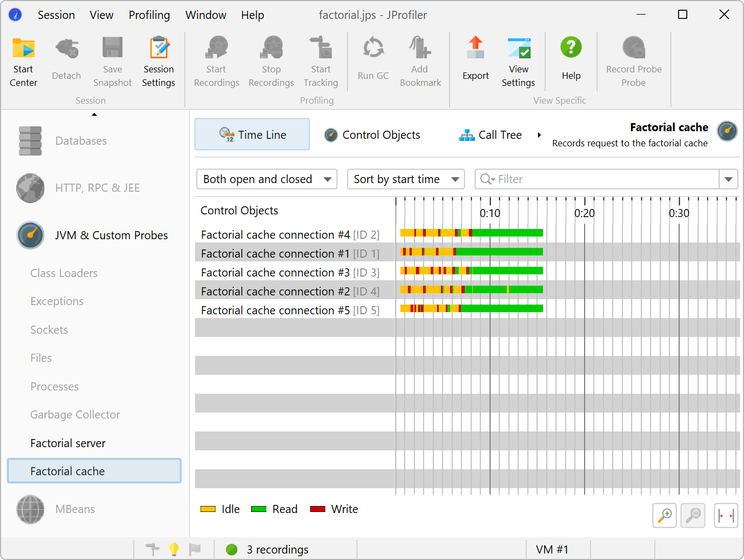The width and height of the screenshot is (744, 560).
Task: Open the Garbage Collector probe
Action: point(75,415)
